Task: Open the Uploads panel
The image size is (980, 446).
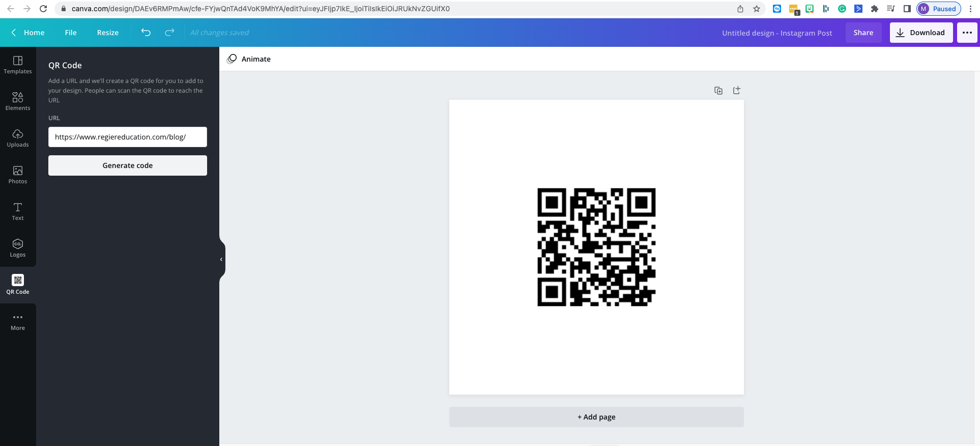Action: point(18,138)
